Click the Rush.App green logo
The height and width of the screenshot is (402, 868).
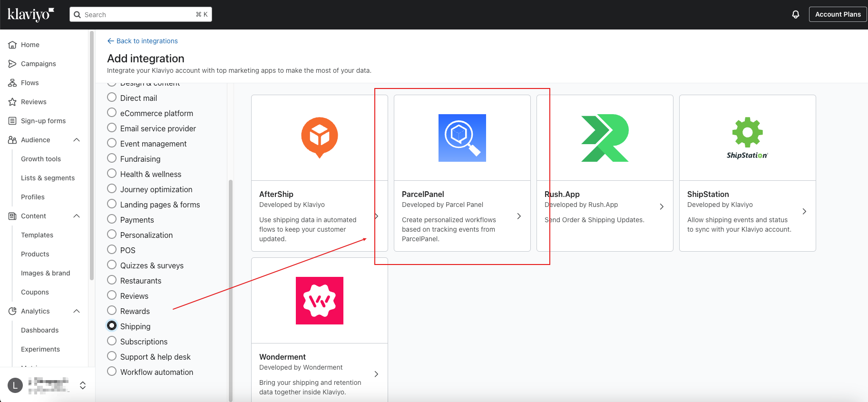pos(605,138)
